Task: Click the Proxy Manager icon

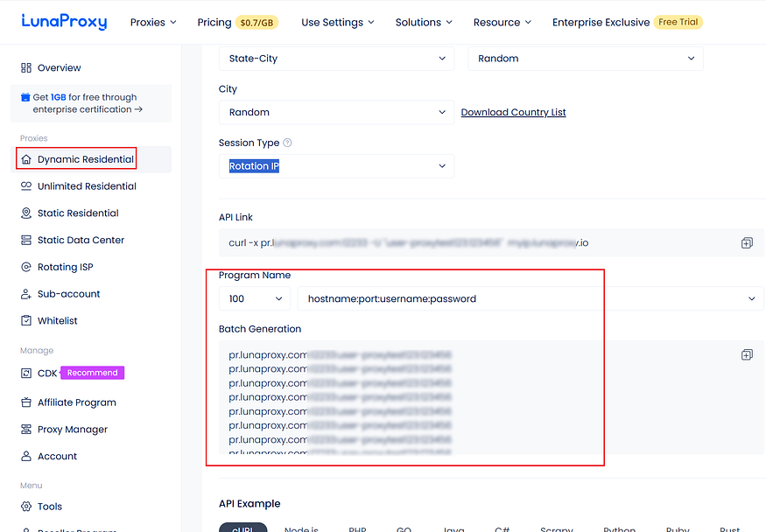Action: [x=26, y=430]
